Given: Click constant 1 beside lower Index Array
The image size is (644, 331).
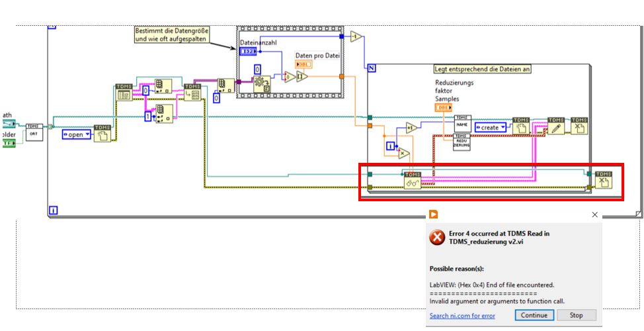Looking at the screenshot, I should [x=147, y=117].
